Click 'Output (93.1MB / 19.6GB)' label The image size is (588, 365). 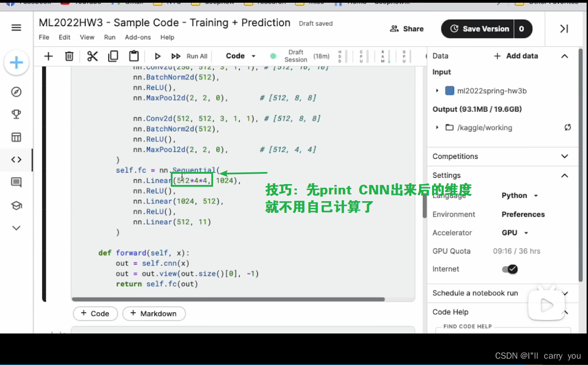pyautogui.click(x=477, y=109)
